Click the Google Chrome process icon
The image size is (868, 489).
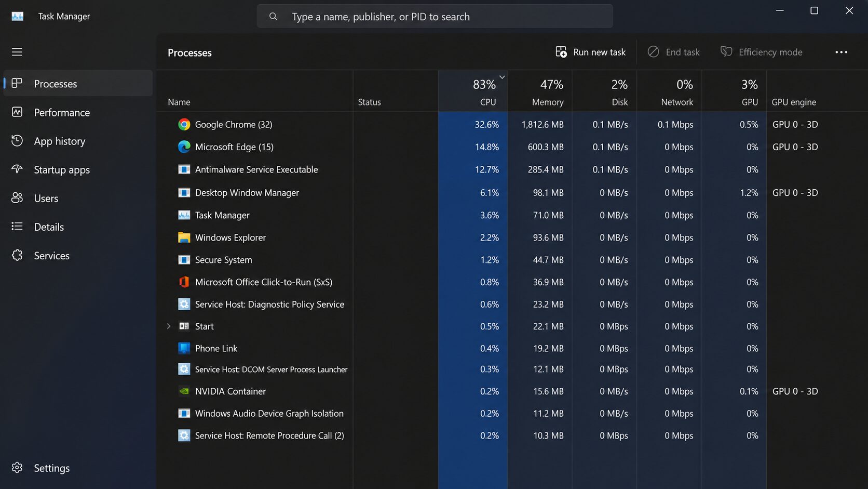184,124
